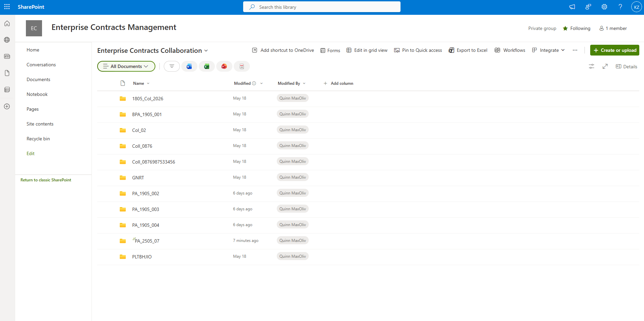Open the view options sliders icon
This screenshot has height=321, width=644.
coord(592,66)
